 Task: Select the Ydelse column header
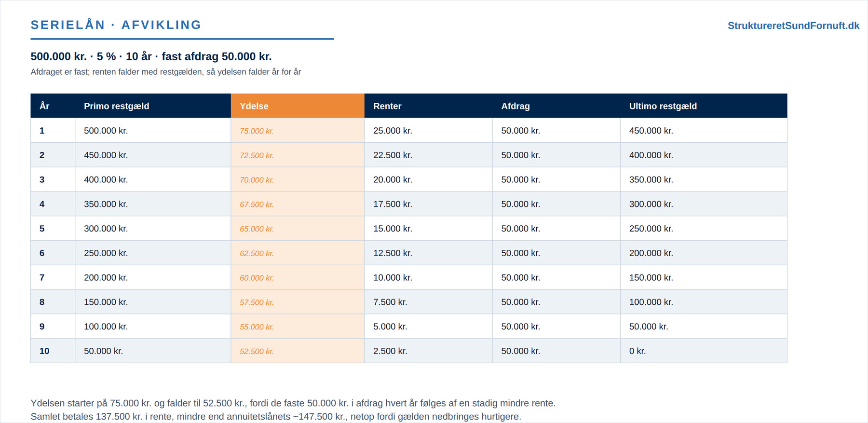[x=298, y=106]
